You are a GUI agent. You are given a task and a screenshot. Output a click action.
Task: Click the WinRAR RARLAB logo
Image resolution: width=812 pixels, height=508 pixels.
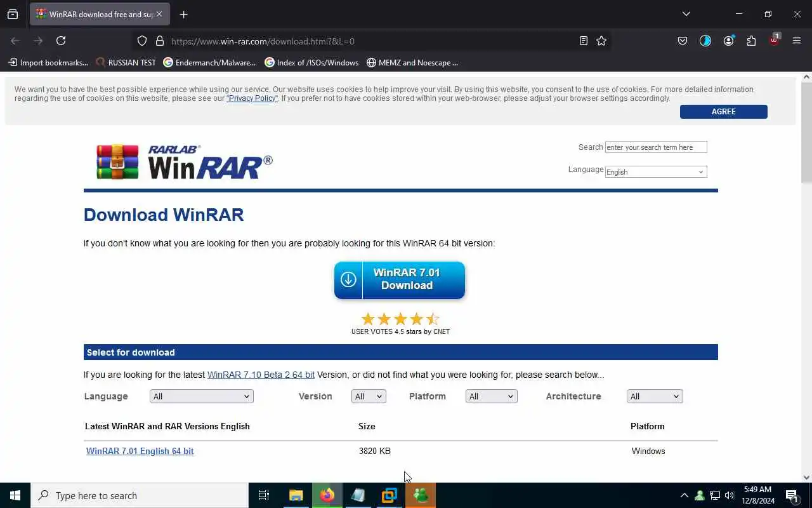184,162
